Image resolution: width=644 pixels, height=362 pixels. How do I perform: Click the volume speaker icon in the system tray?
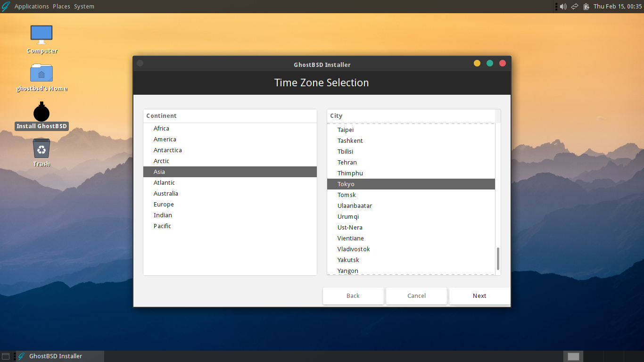coord(563,7)
